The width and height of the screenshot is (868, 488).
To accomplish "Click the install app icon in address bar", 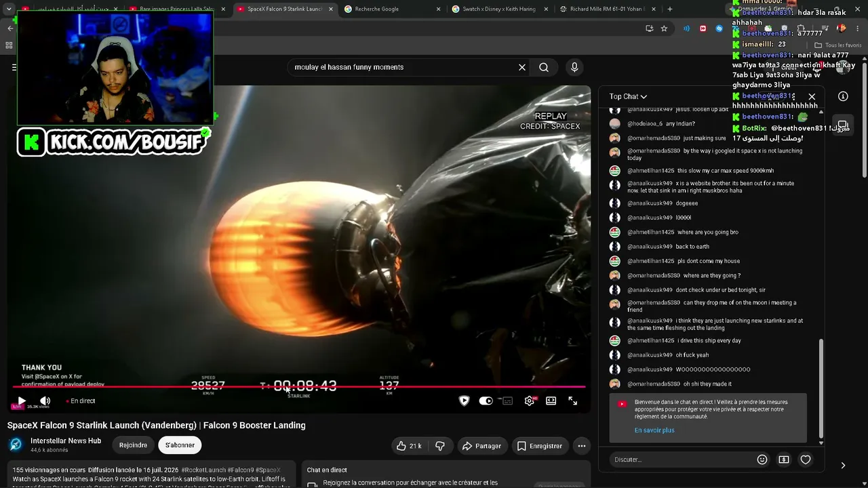I will tap(649, 28).
